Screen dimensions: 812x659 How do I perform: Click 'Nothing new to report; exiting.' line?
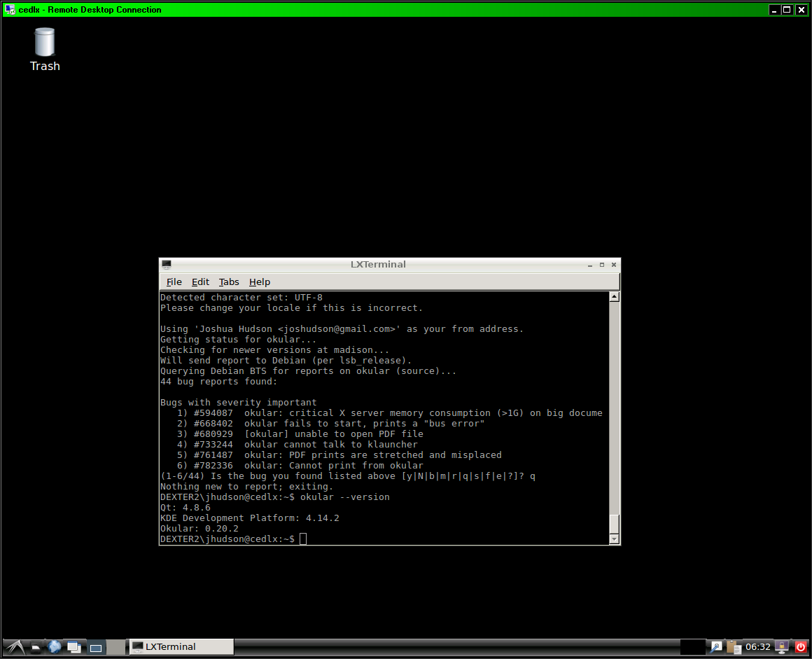(247, 487)
